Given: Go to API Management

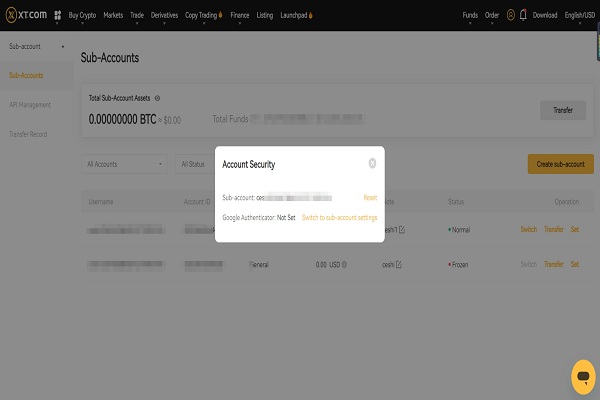Looking at the screenshot, I should click(x=30, y=105).
